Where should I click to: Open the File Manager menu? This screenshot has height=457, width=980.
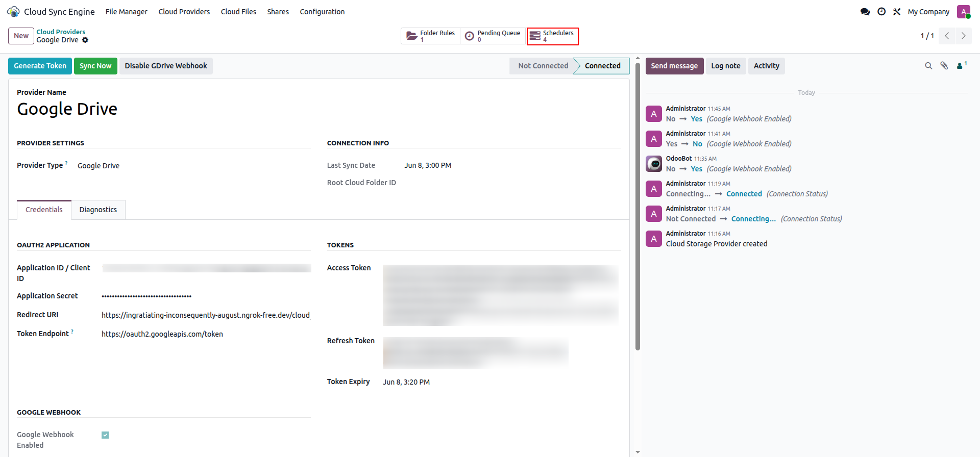[126, 12]
